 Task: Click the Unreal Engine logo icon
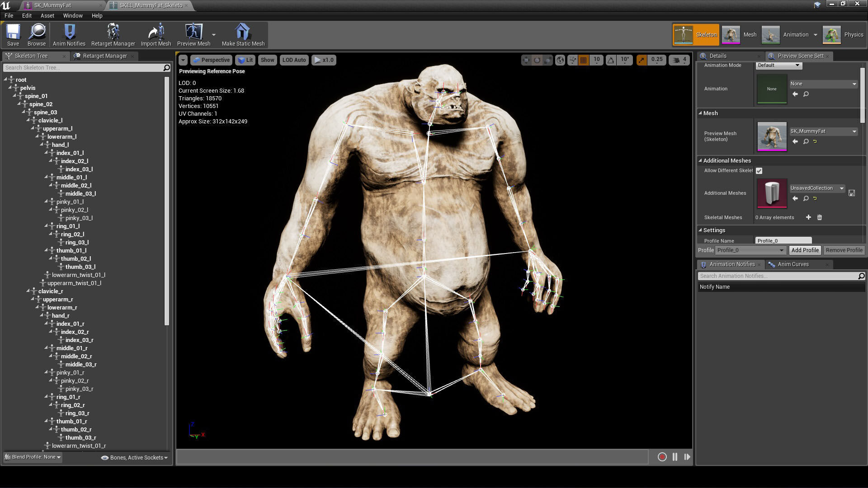(6, 5)
